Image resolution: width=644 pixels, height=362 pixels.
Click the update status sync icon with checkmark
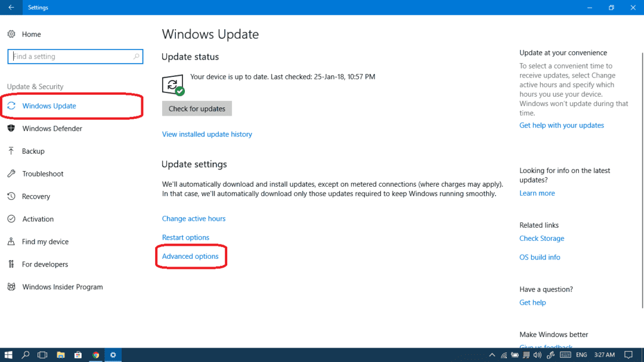(x=173, y=85)
